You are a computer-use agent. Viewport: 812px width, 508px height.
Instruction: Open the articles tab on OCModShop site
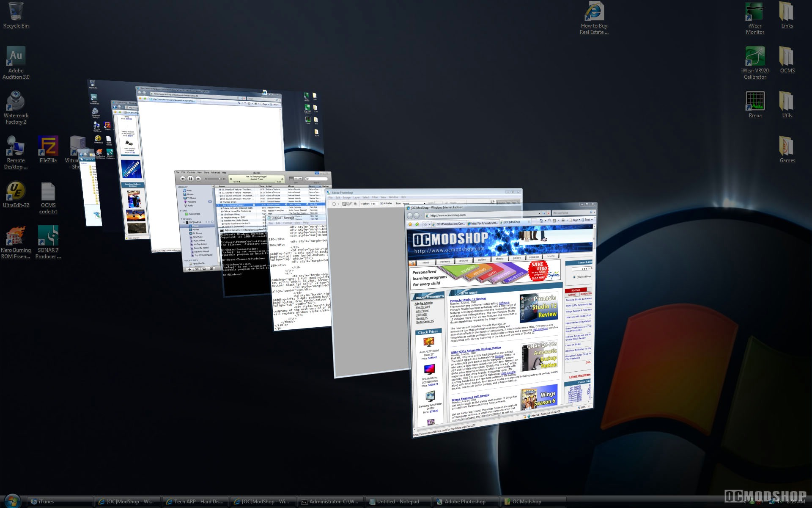click(x=464, y=261)
